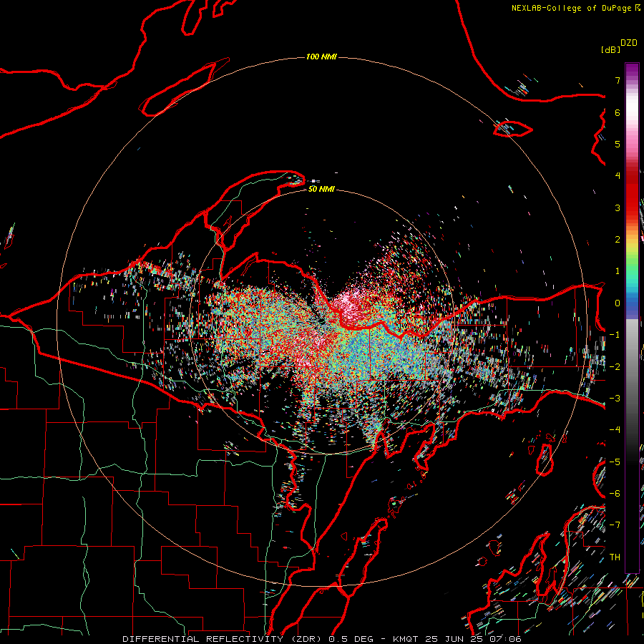The width and height of the screenshot is (644, 644).
Task: Click the KMQT radar site identifier
Action: [406, 639]
